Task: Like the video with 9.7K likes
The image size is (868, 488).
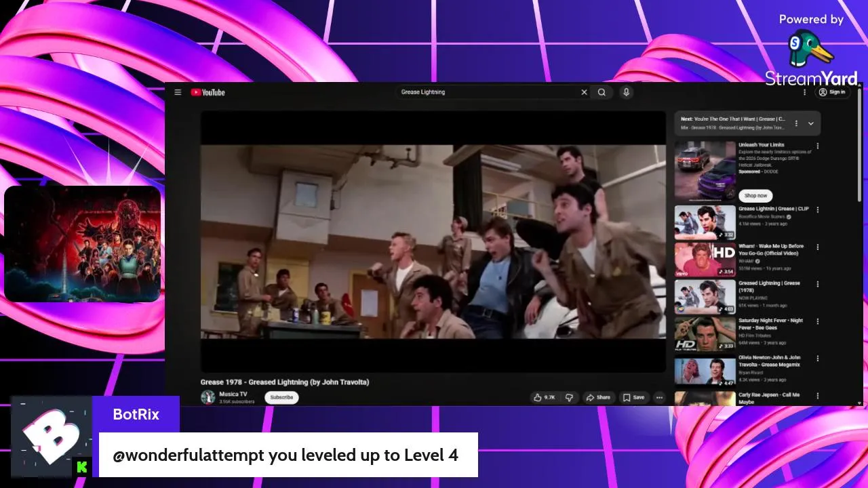Action: (x=544, y=397)
